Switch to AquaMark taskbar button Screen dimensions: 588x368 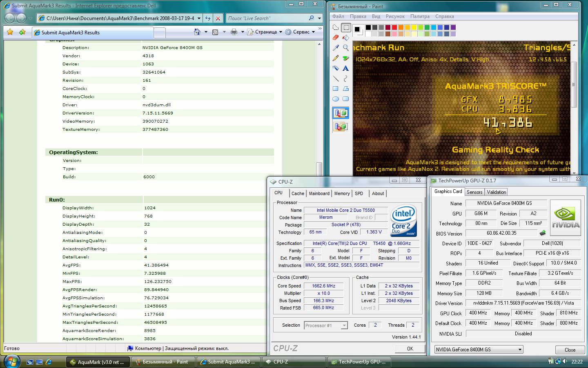point(98,362)
